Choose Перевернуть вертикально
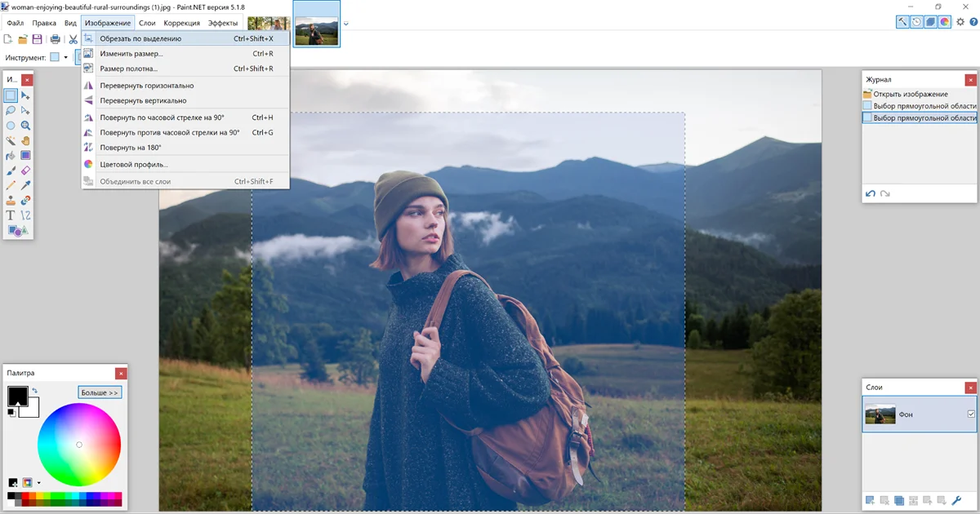Image resolution: width=980 pixels, height=514 pixels. (x=186, y=100)
